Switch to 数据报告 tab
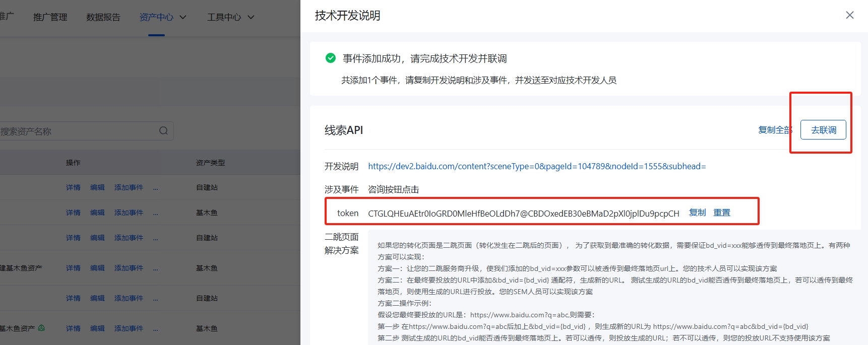This screenshot has height=345, width=868. coord(103,17)
